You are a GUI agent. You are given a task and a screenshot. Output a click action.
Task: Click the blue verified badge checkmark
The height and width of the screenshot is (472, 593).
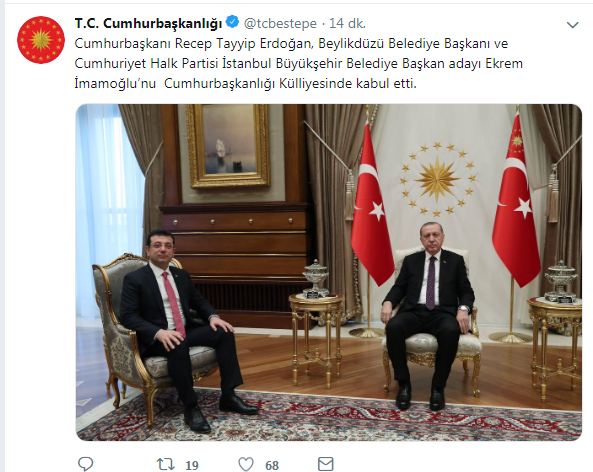tap(232, 22)
